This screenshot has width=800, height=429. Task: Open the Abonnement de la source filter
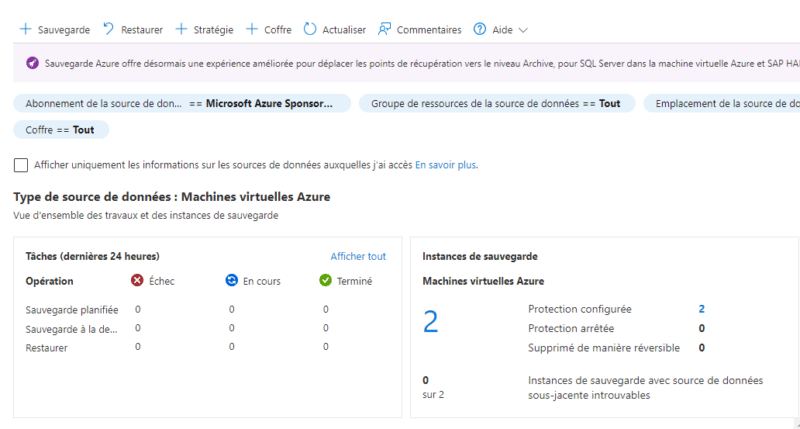click(182, 104)
